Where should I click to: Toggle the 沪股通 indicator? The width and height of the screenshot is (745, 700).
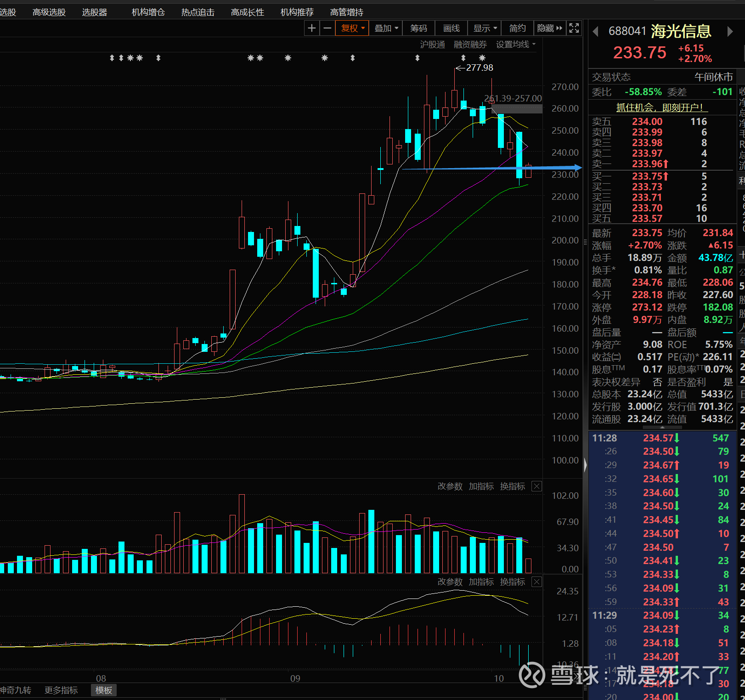[x=433, y=44]
